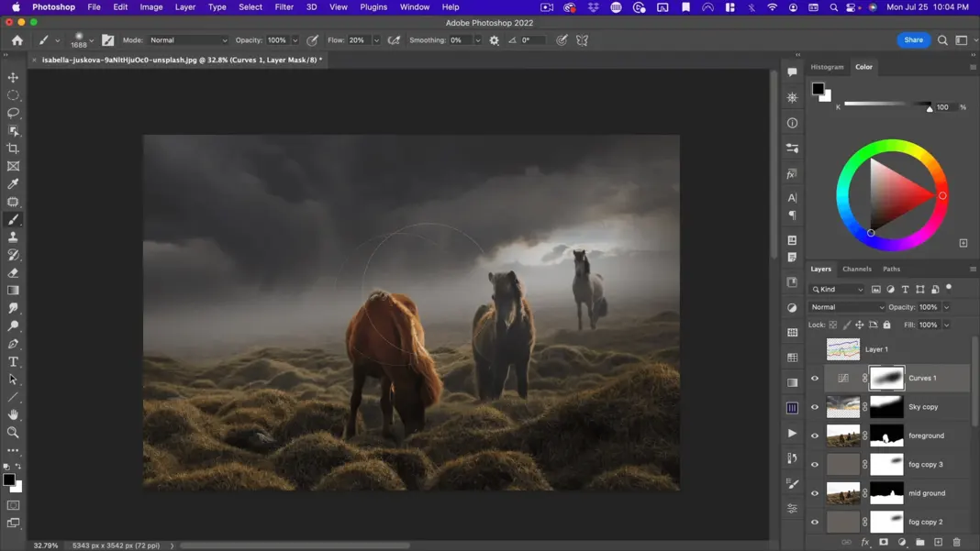Go to Home screen icon

point(17,40)
